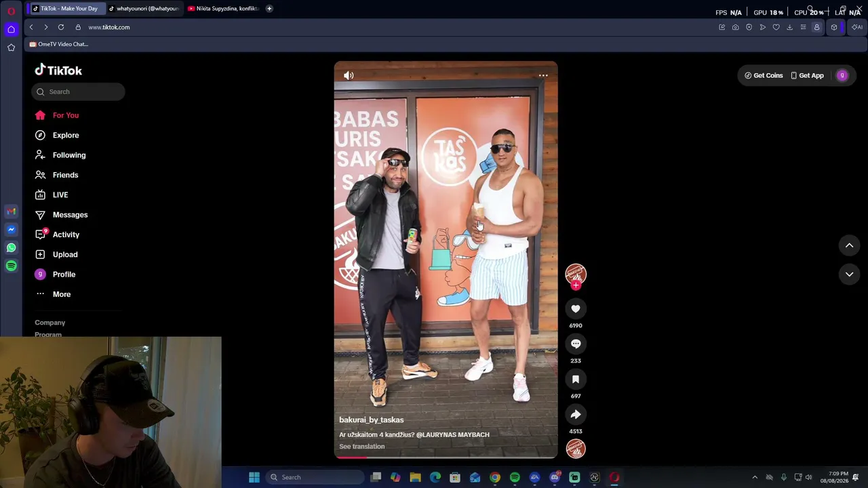The height and width of the screenshot is (488, 868).
Task: Follow the creator using the red plus badge
Action: point(576,285)
